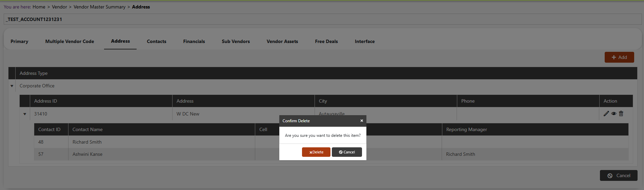Select the Address tab
The width and height of the screenshot is (644, 190).
[120, 41]
